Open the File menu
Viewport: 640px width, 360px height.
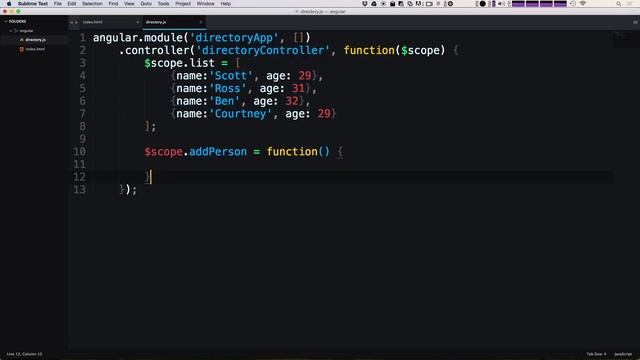58,4
